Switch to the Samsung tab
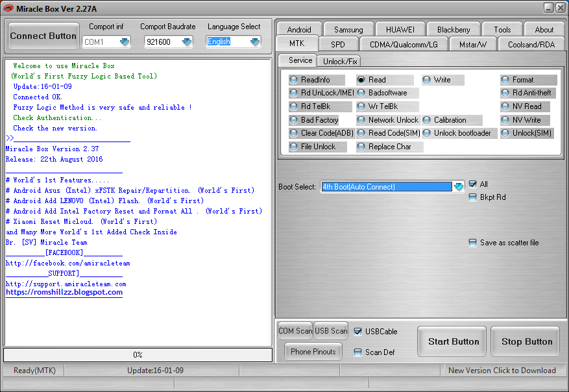Screen dimensions: 569x392 click(348, 29)
